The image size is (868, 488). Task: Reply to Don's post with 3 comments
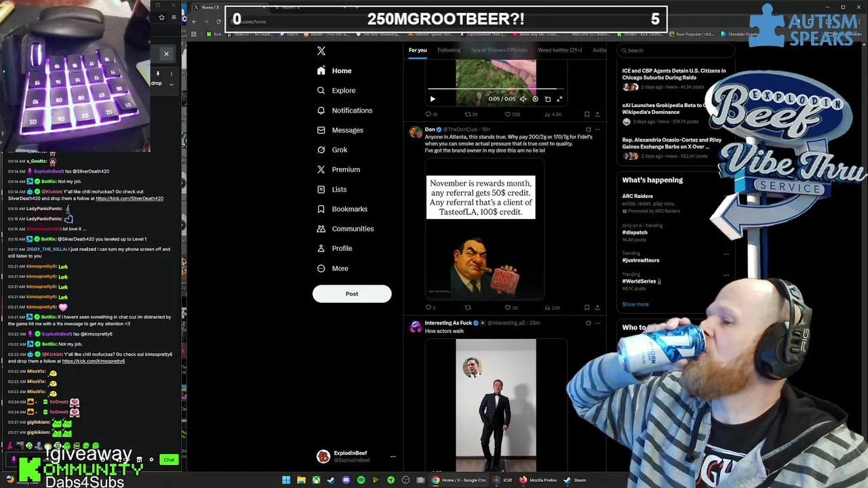click(x=430, y=308)
